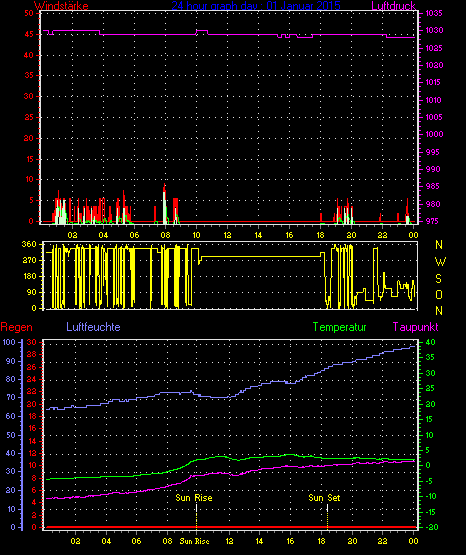Click the red Regen legend label
Image resolution: width=466 pixels, height=555 pixels.
click(16, 327)
